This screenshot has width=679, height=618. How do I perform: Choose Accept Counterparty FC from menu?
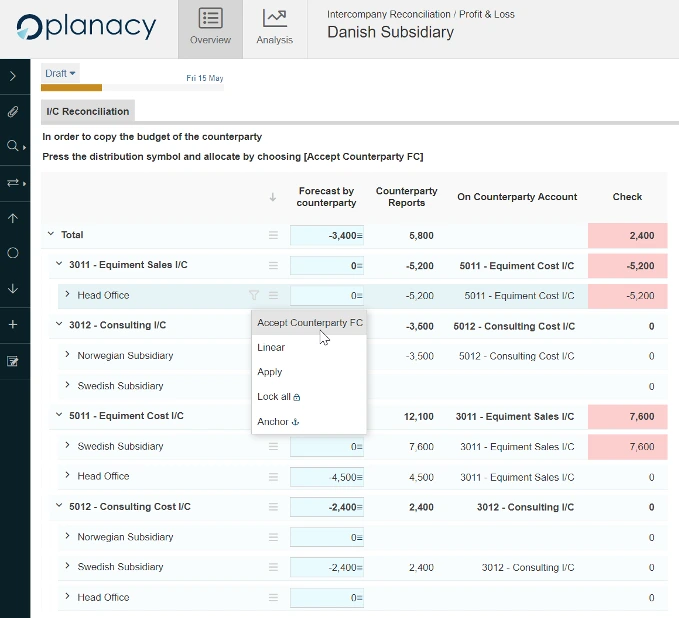pos(309,323)
